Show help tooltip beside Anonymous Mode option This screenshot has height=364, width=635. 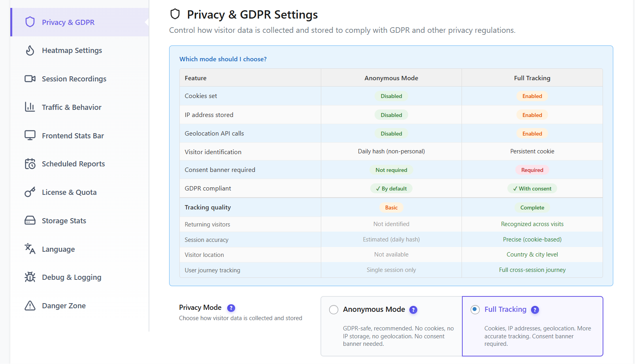coord(413,310)
